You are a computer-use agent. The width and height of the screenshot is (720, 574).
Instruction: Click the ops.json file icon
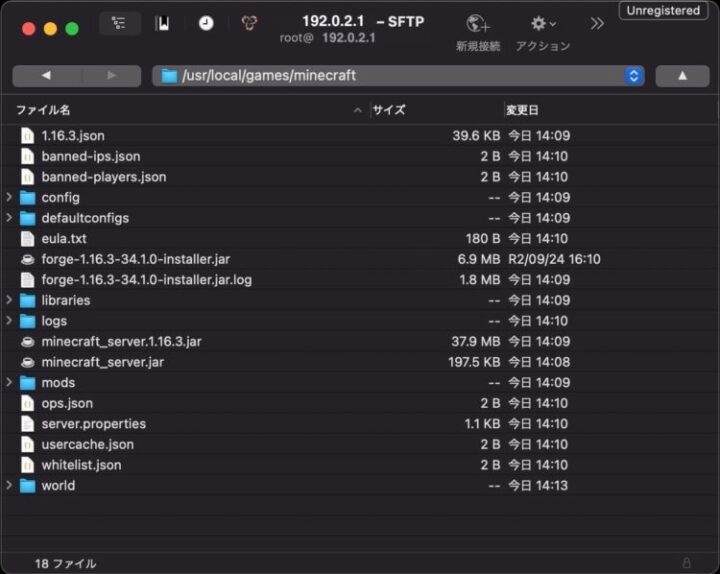28,403
